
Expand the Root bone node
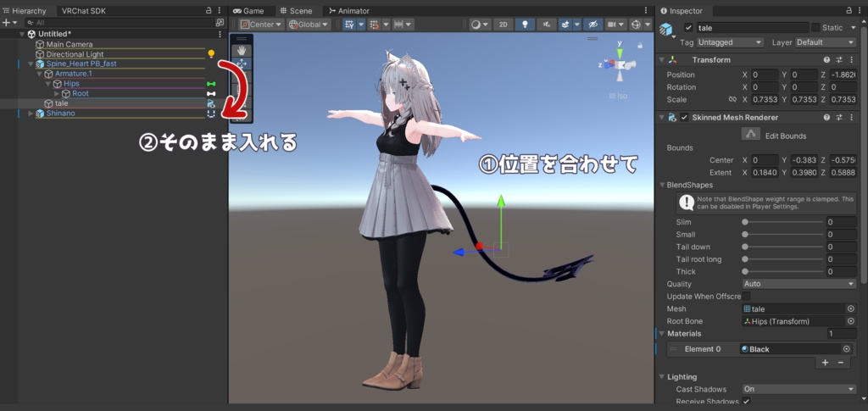[x=57, y=93]
